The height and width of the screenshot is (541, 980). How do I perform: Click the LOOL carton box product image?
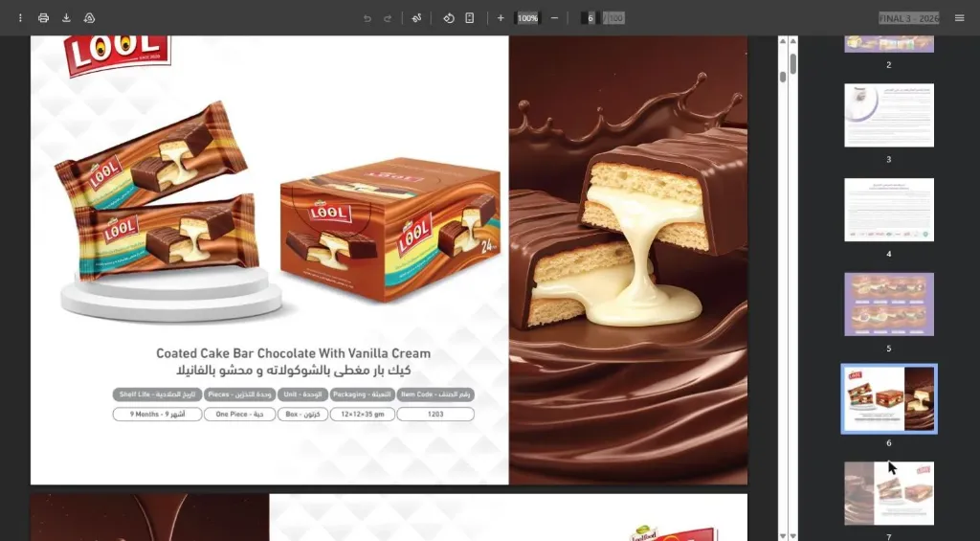390,228
